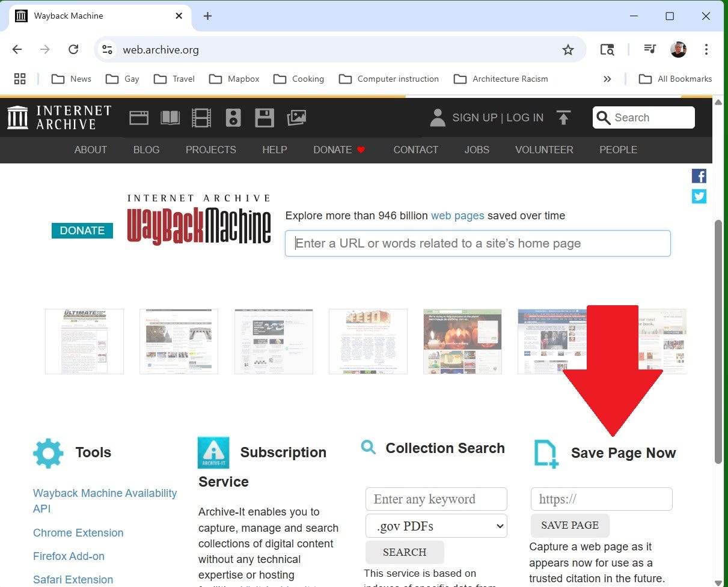This screenshot has width=728, height=587.
Task: Open the Computer instruction bookmarks folder
Action: click(x=388, y=79)
